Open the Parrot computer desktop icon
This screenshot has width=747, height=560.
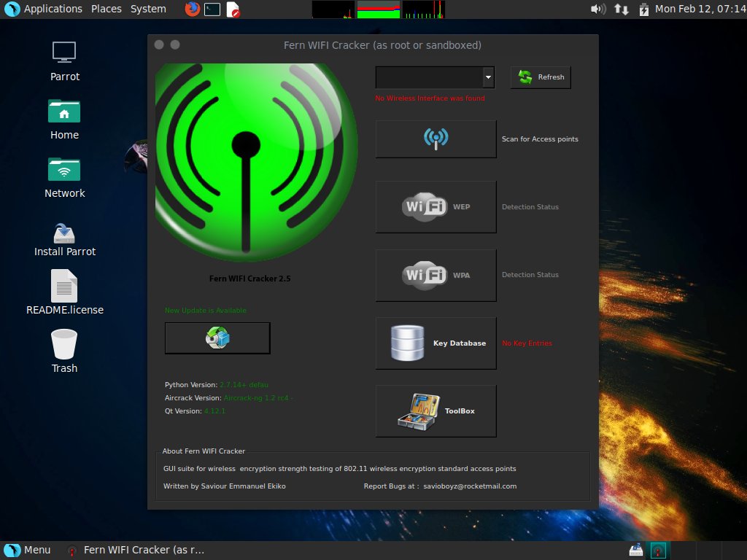[64, 61]
